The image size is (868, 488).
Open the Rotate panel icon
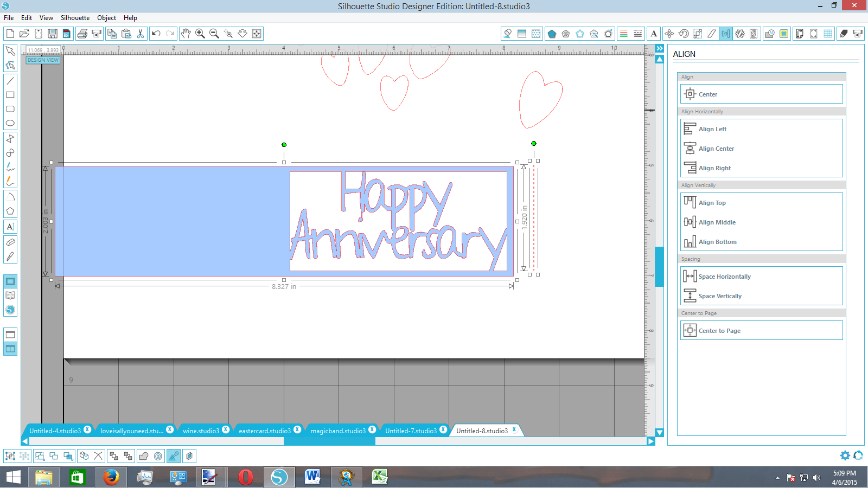pyautogui.click(x=684, y=34)
